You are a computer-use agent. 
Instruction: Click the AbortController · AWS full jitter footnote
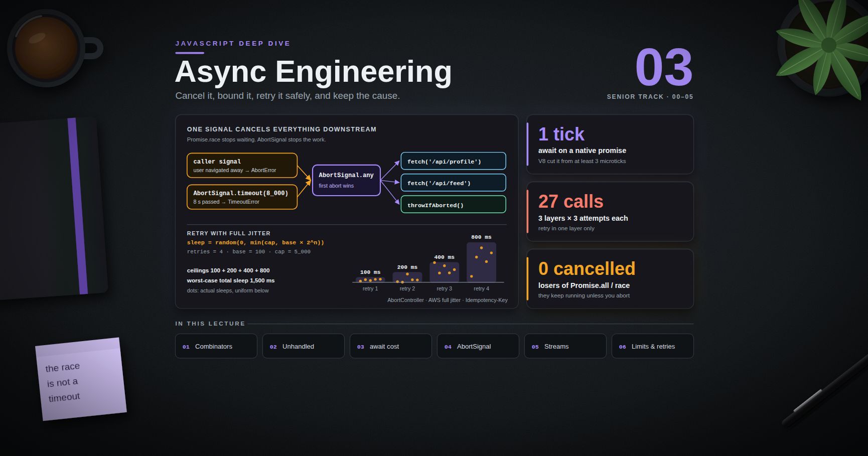(x=448, y=300)
